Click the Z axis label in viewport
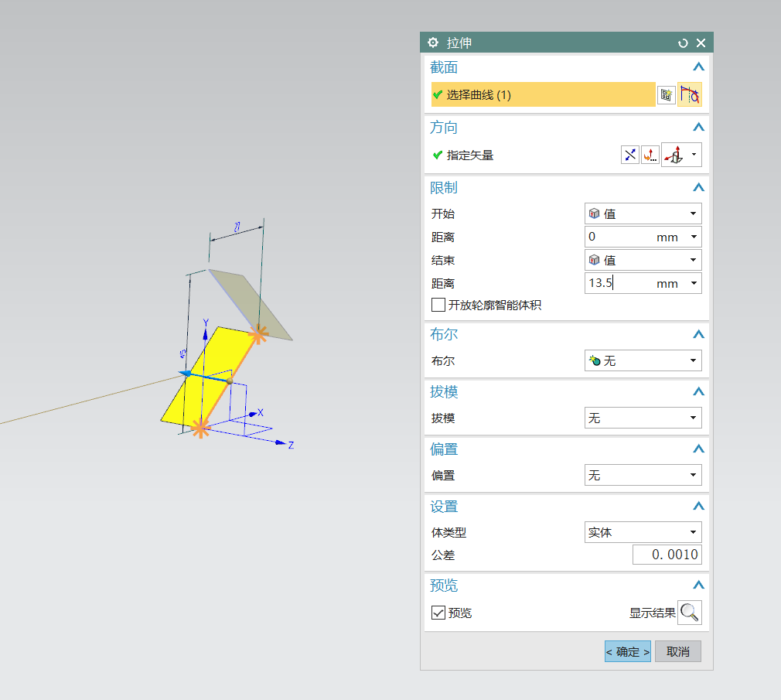The height and width of the screenshot is (700, 781). pos(291,446)
